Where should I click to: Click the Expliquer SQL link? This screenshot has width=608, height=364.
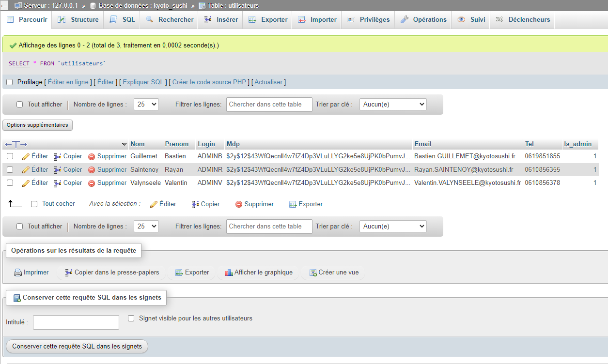[x=143, y=82]
